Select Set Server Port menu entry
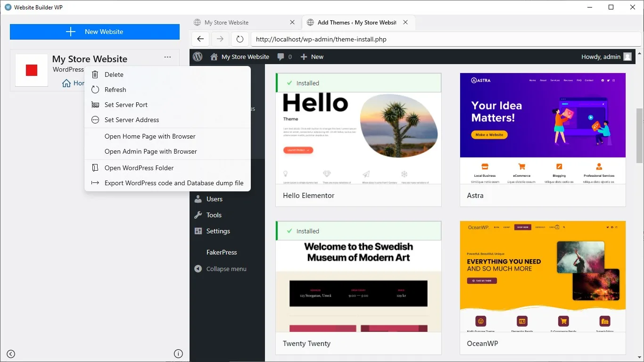 (x=167, y=105)
